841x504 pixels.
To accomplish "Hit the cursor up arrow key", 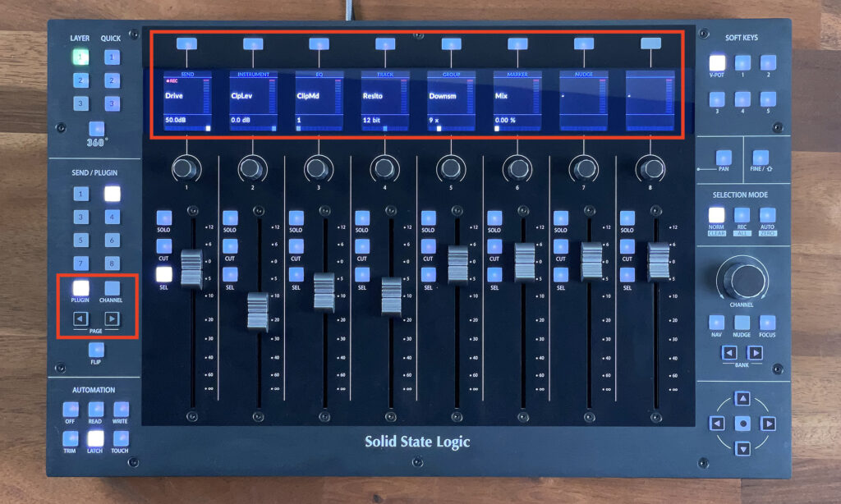I will (742, 398).
